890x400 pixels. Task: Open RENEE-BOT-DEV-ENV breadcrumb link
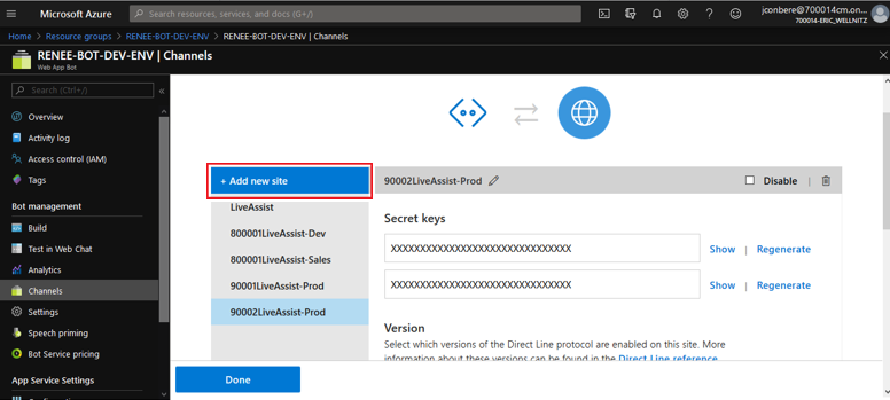167,36
